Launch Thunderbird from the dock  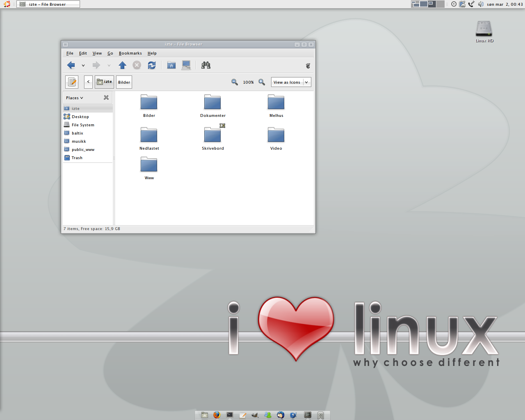[281, 415]
